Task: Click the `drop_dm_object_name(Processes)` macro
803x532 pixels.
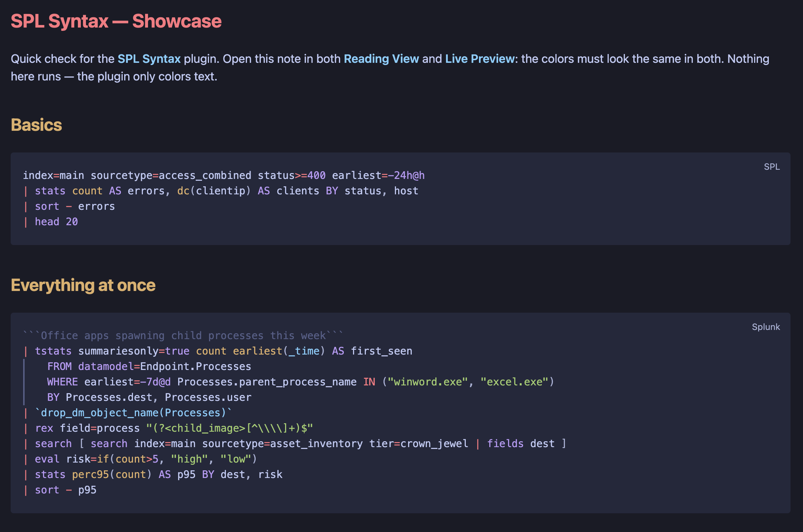Action: (133, 413)
